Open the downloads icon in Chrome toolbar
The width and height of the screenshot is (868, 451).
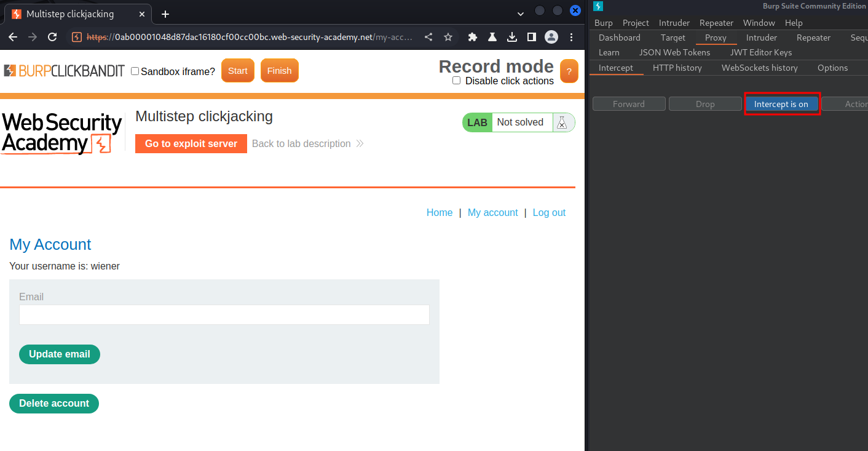pyautogui.click(x=512, y=37)
